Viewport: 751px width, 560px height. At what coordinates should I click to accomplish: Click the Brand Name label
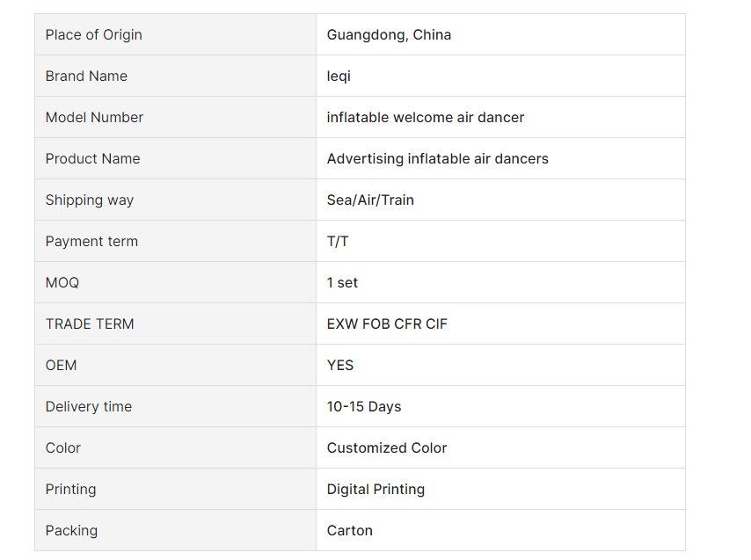[86, 76]
